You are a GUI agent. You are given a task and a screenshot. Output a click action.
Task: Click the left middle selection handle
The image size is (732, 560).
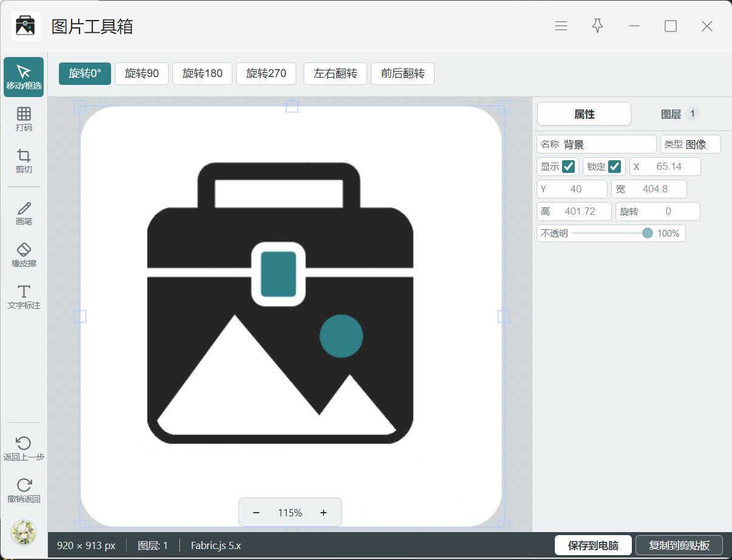[x=80, y=316]
